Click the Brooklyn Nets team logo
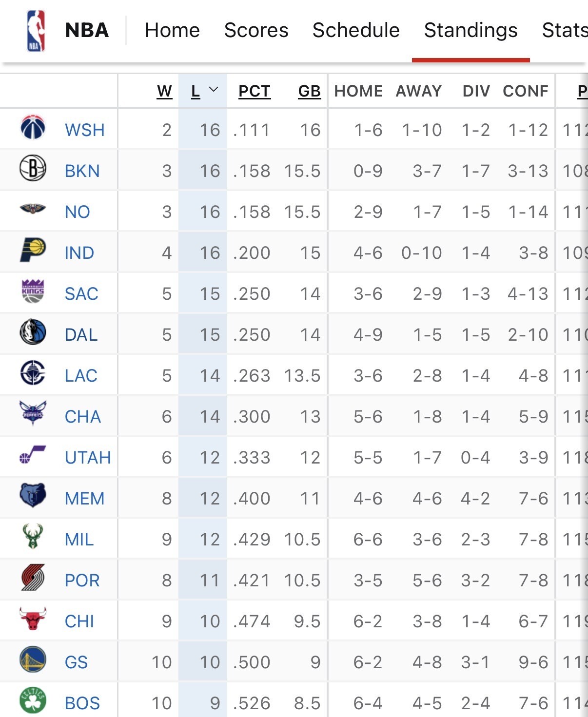This screenshot has width=588, height=717. (33, 168)
